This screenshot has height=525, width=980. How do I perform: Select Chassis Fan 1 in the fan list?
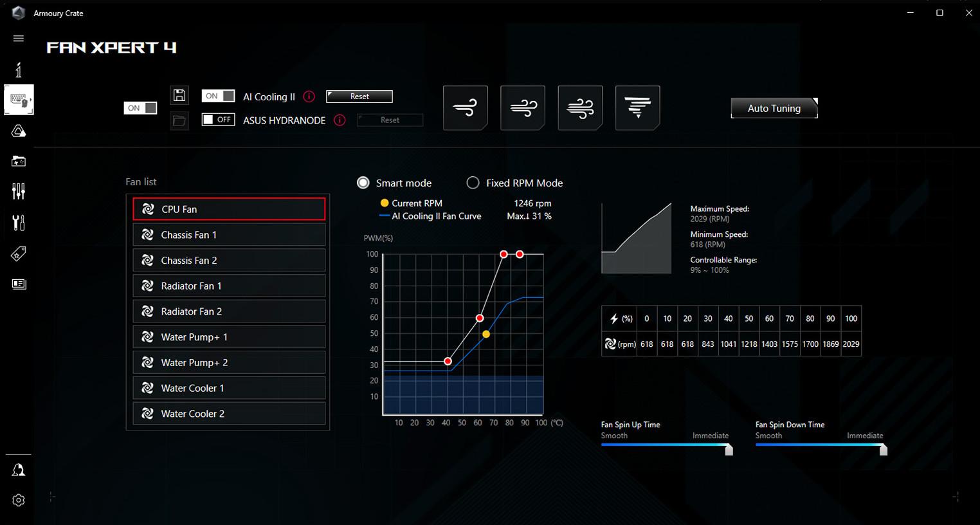coord(229,235)
